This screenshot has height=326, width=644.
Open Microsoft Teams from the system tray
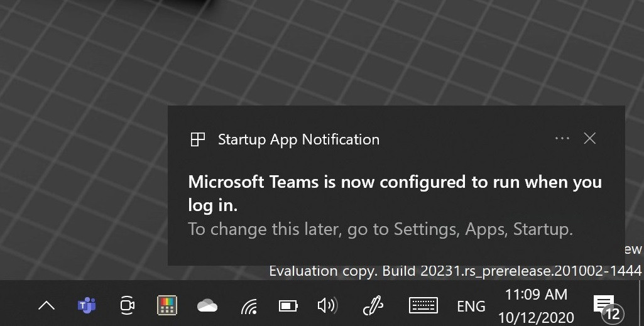pyautogui.click(x=87, y=306)
